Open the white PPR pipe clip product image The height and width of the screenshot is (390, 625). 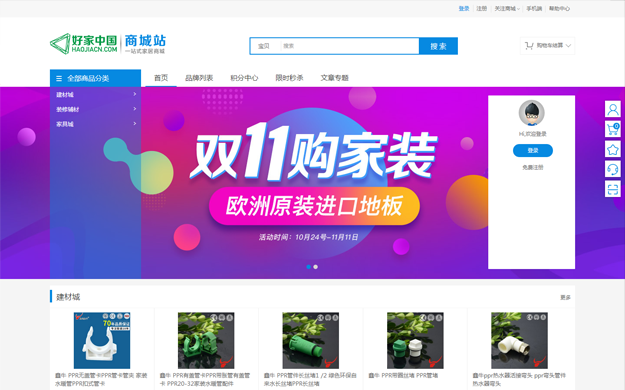coord(102,340)
